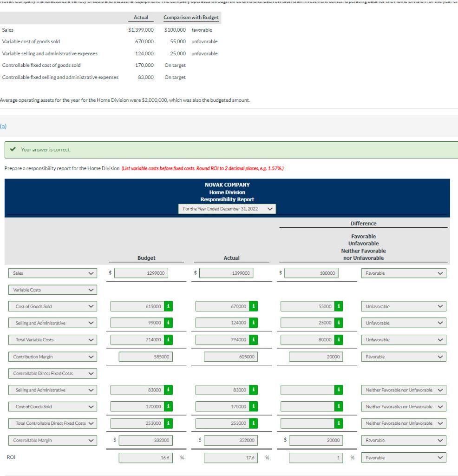Open Favorable dropdown in Controllable Margin row
The image size is (458, 476).
pos(404,440)
